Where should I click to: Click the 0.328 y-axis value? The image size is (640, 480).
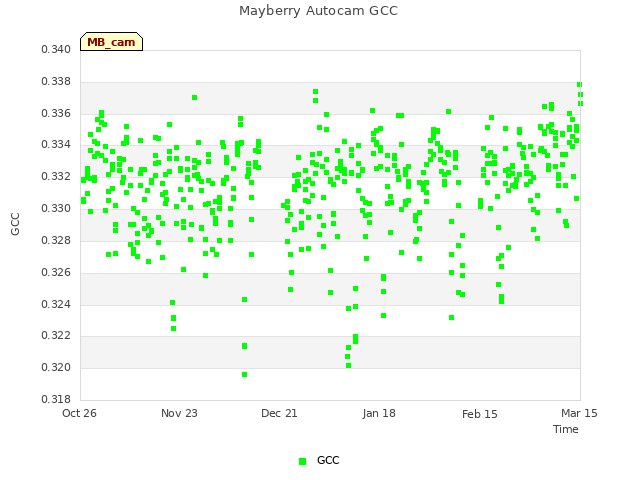coord(56,240)
